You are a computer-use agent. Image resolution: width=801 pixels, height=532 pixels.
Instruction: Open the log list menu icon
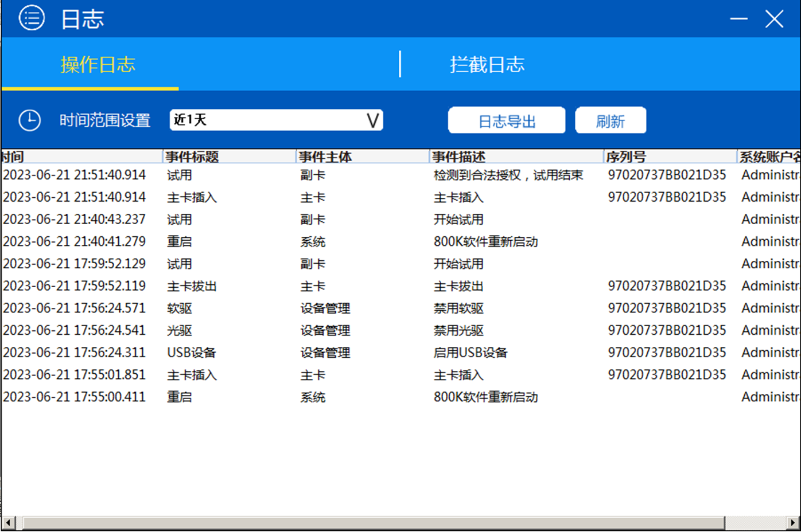[x=32, y=18]
